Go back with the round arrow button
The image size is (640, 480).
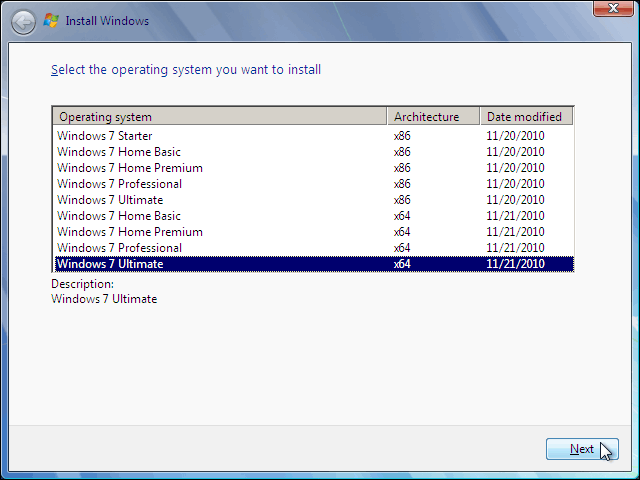click(x=23, y=22)
